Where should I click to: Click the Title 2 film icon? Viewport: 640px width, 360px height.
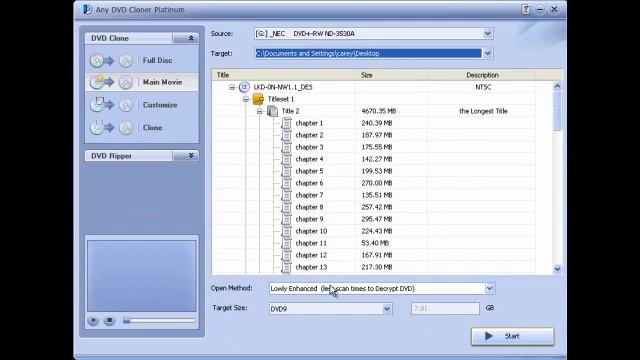(x=272, y=111)
